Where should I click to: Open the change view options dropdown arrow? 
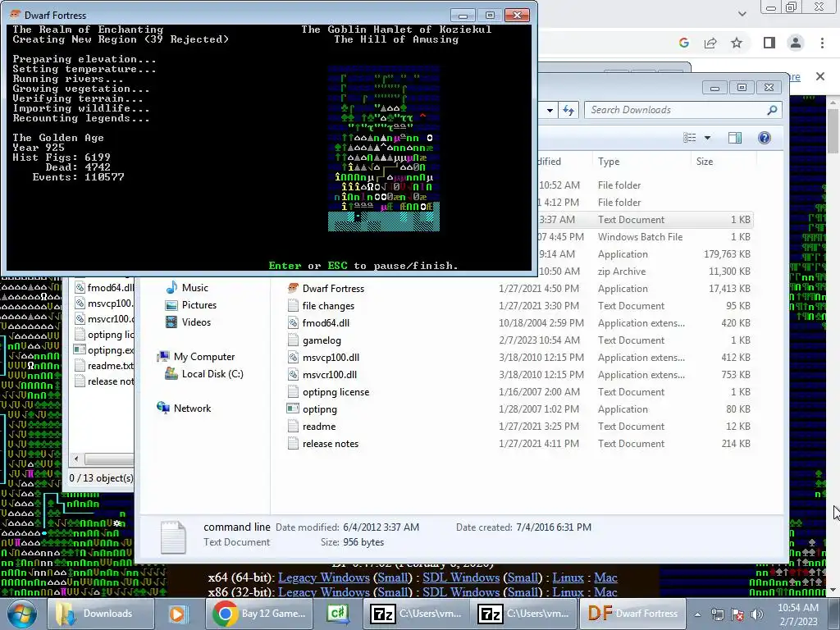707,138
